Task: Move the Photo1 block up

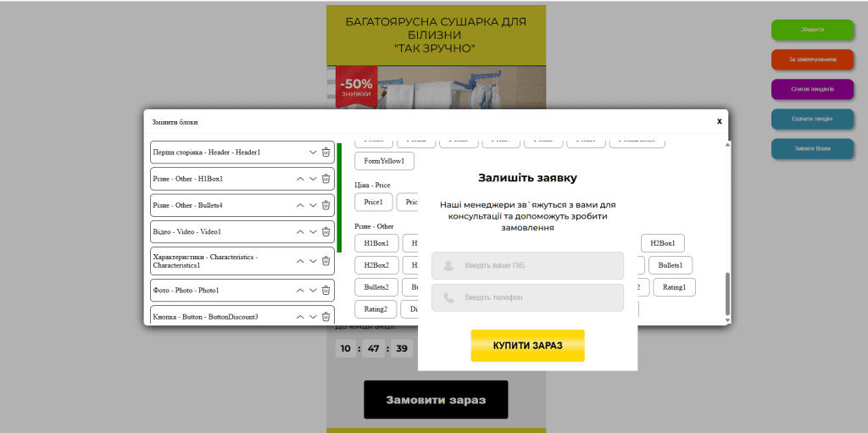Action: (300, 290)
